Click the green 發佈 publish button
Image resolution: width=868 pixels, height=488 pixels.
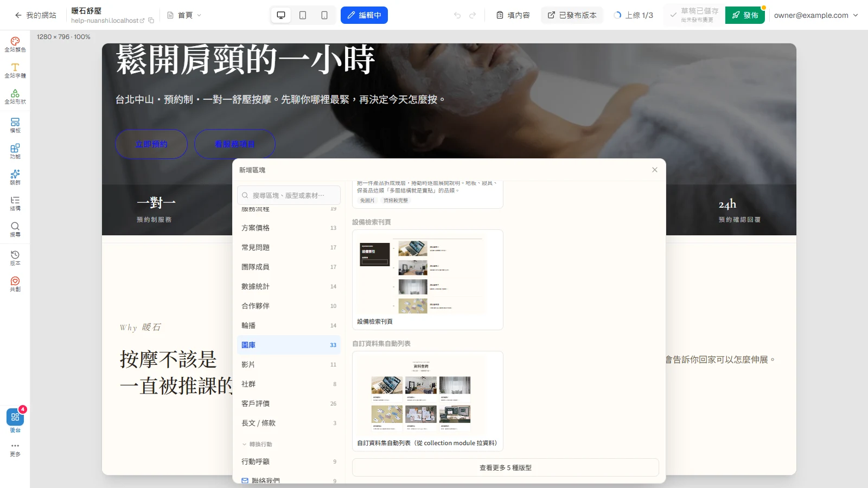[745, 15]
